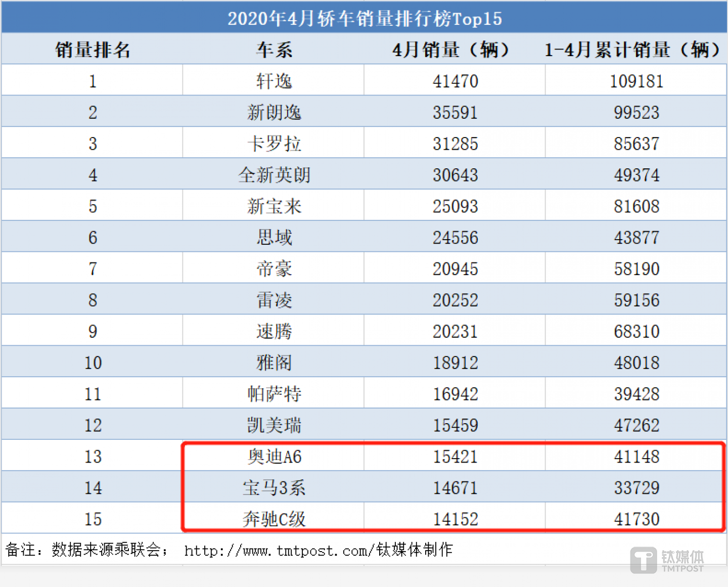Select the cumulative sales value '68310'
This screenshot has height=587, width=728.
pyautogui.click(x=636, y=332)
